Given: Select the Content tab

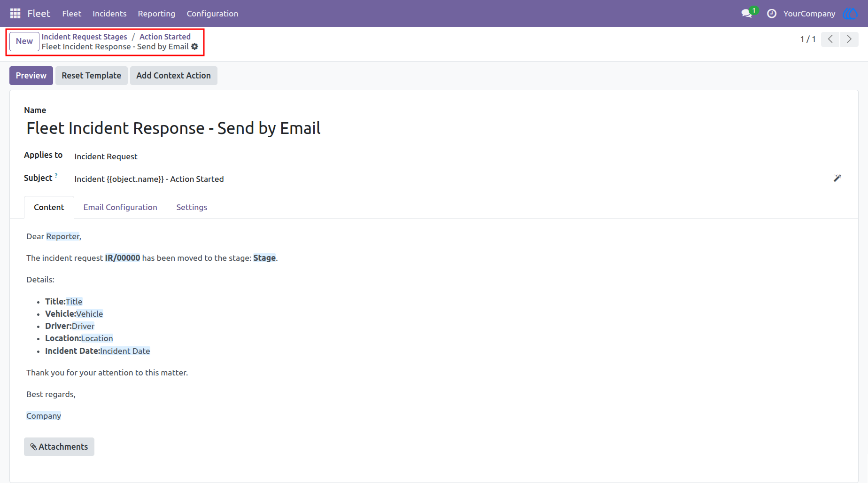Looking at the screenshot, I should [49, 207].
